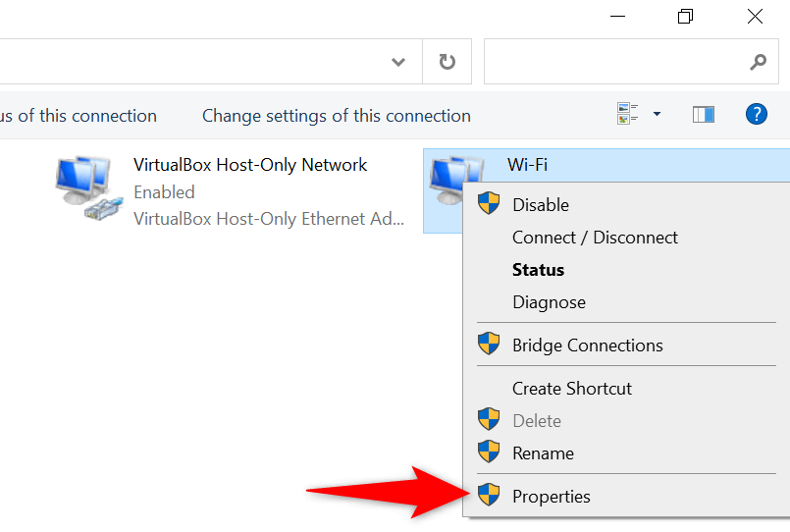Choose Create Shortcut menu item
The width and height of the screenshot is (790, 532).
click(572, 389)
